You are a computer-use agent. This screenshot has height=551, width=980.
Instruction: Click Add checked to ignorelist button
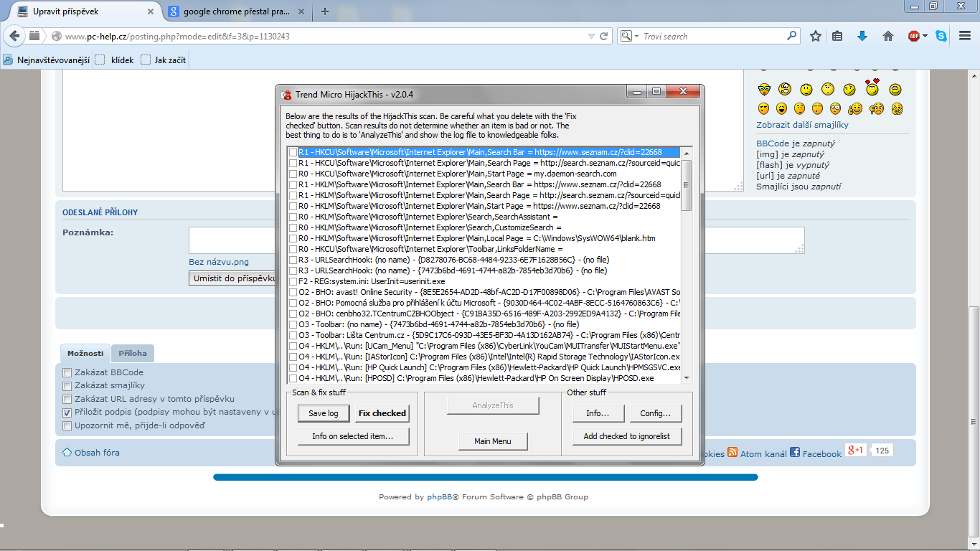pyautogui.click(x=627, y=436)
